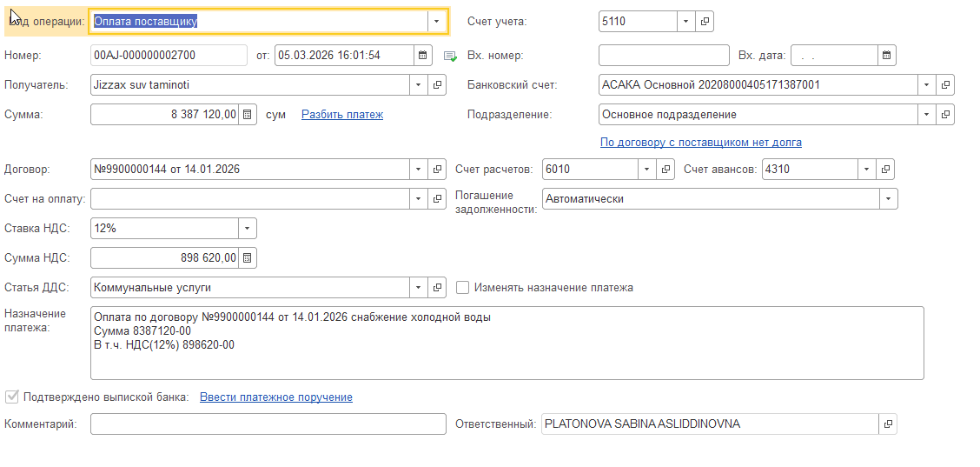Open calendar for incoming date field
Screen dimensions: 980x467
886,56
